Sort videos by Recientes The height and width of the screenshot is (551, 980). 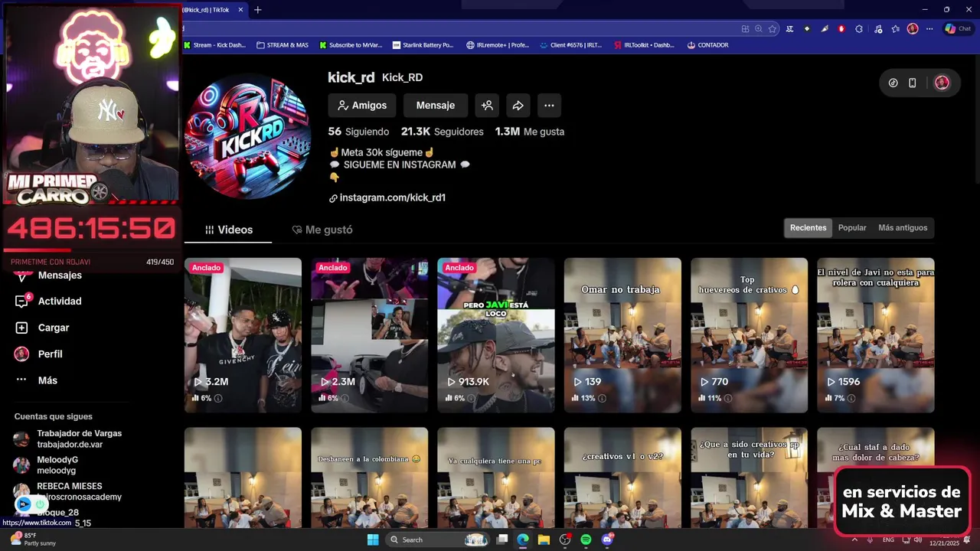pyautogui.click(x=808, y=228)
